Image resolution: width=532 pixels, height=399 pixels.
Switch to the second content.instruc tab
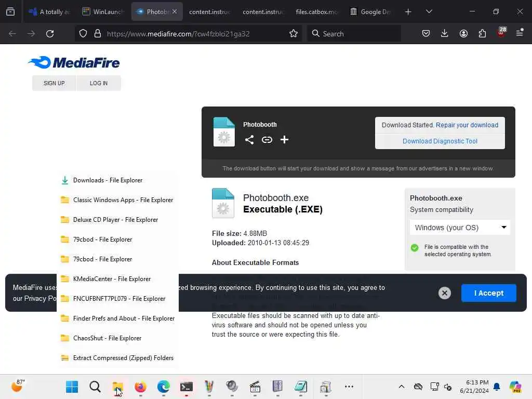(x=263, y=11)
